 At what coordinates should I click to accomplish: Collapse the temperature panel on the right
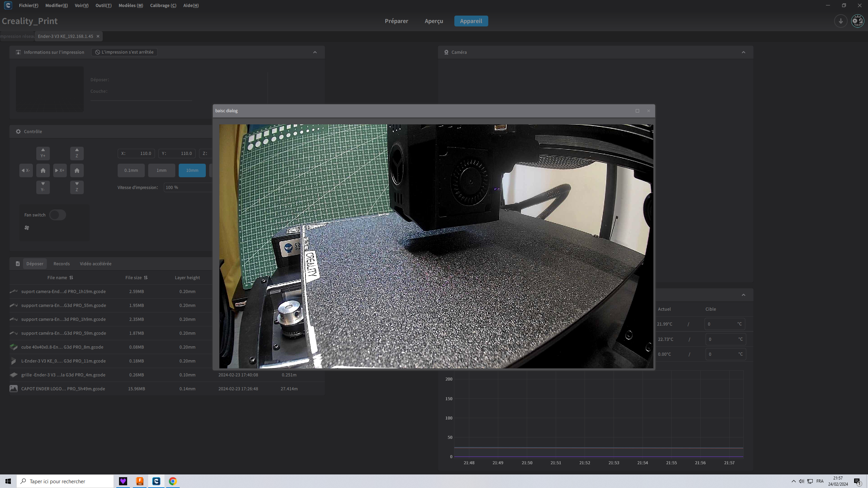[x=743, y=294]
